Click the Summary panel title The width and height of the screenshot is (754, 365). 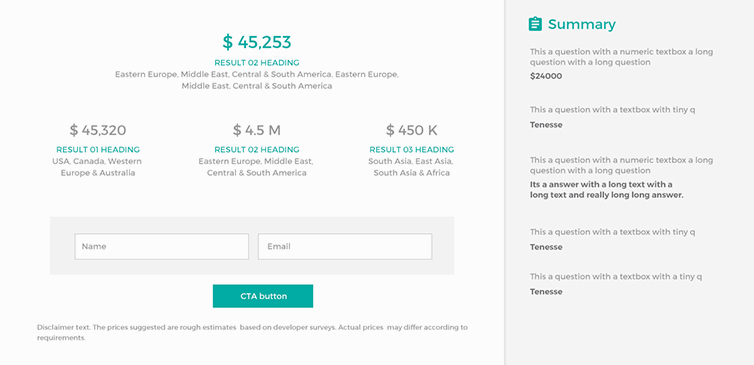581,24
